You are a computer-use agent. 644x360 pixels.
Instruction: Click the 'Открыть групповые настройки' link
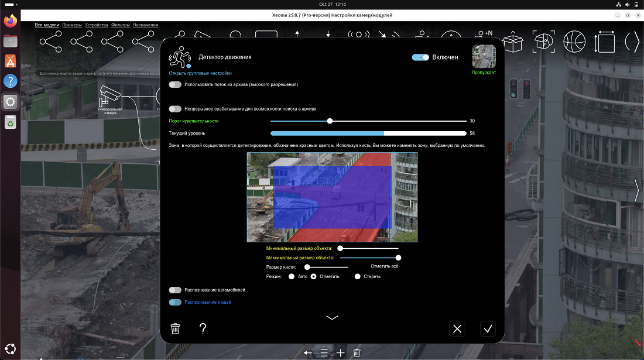click(x=200, y=73)
